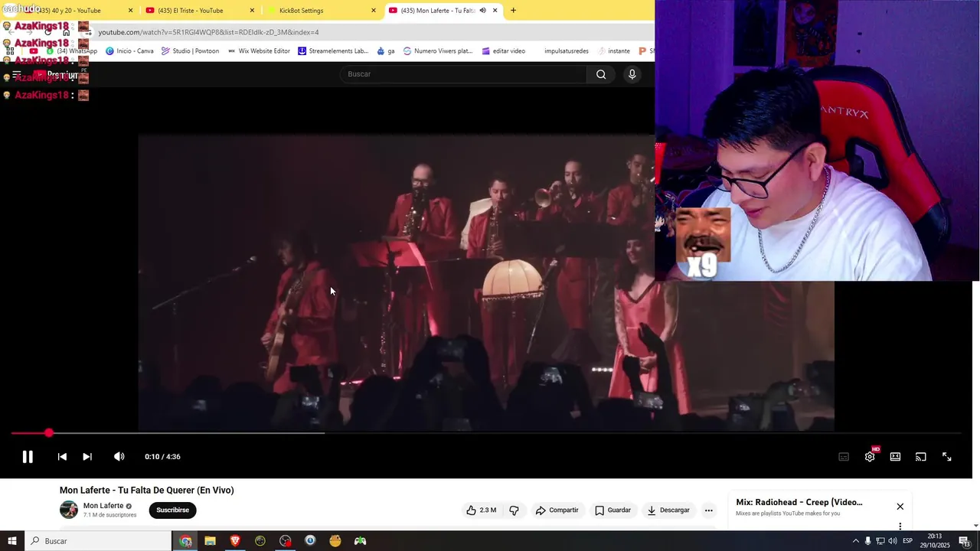Viewport: 980px width, 551px height.
Task: Open the Windows Start menu
Action: point(12,541)
